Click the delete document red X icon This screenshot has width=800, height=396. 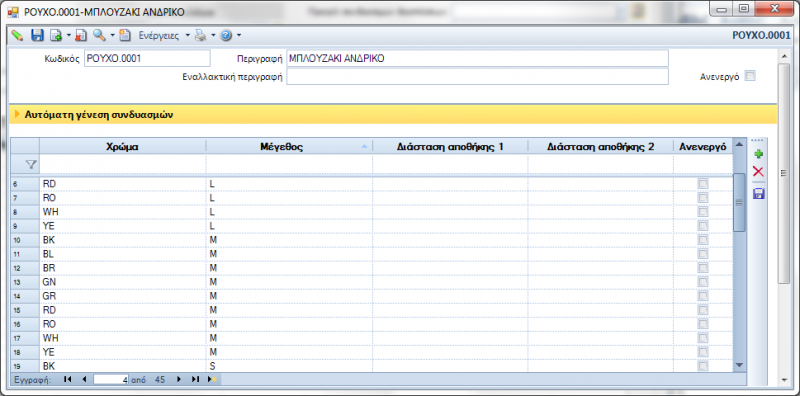81,35
